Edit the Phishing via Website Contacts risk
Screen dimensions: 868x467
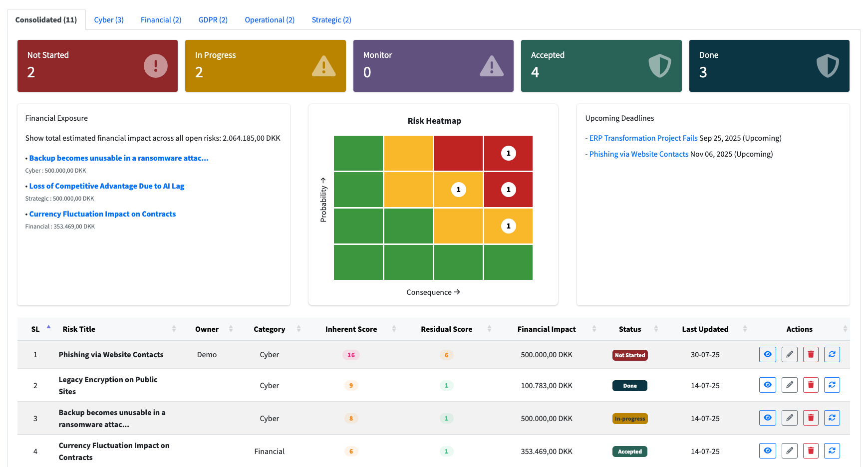(789, 354)
